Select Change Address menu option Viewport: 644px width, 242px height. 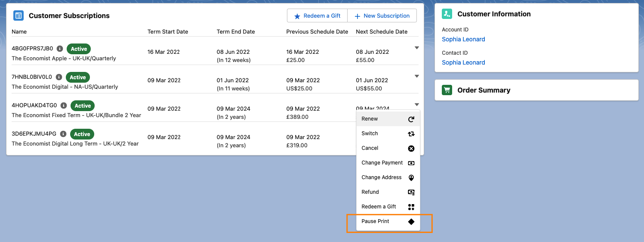pyautogui.click(x=388, y=177)
